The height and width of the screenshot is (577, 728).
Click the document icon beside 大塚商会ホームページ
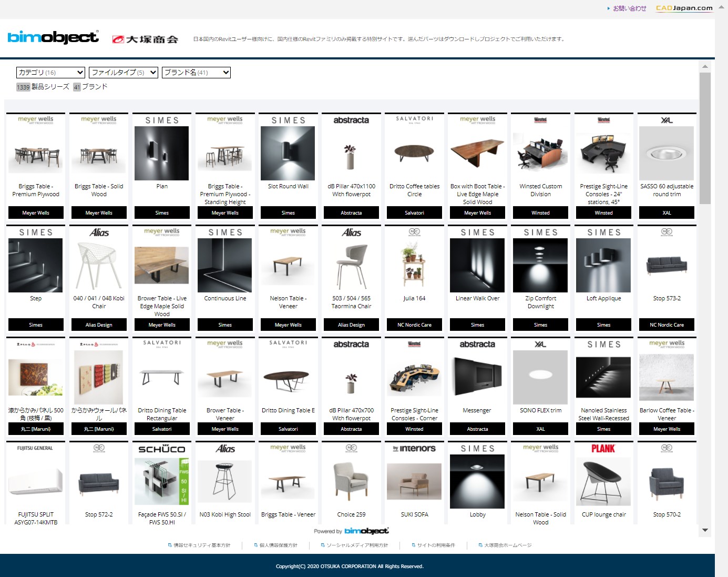pos(480,545)
